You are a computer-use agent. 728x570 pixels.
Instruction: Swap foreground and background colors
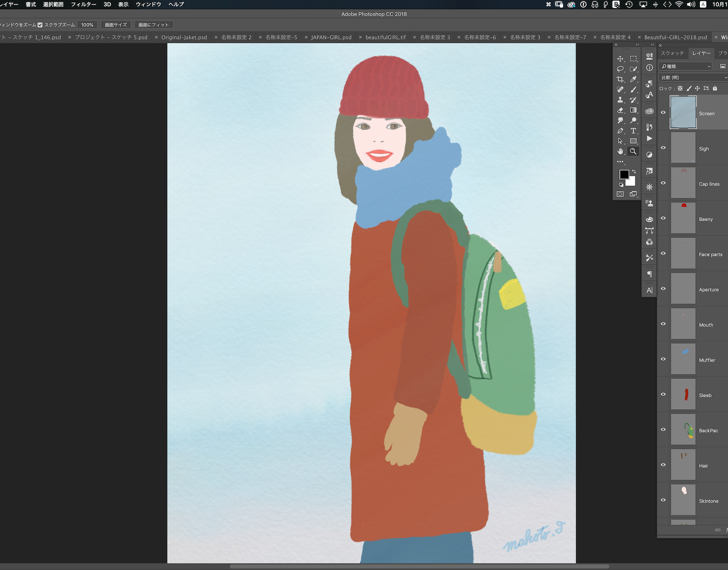click(x=634, y=172)
